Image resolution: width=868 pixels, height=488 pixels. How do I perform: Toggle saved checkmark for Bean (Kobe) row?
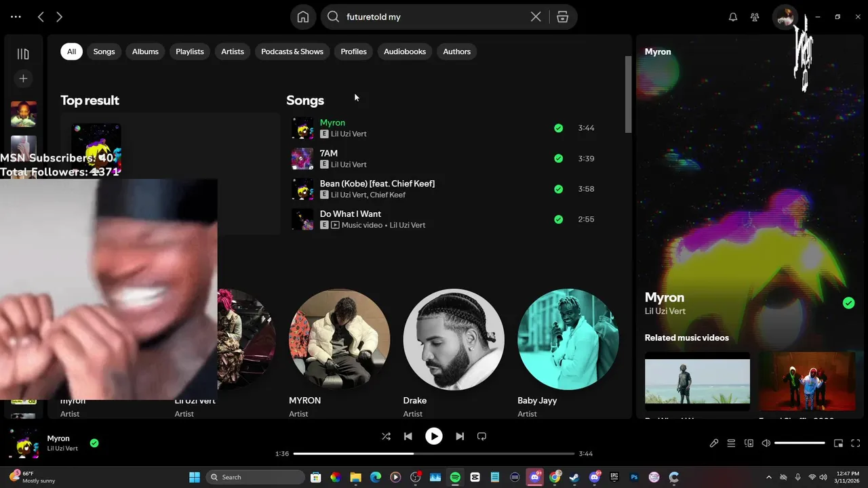[x=558, y=189]
